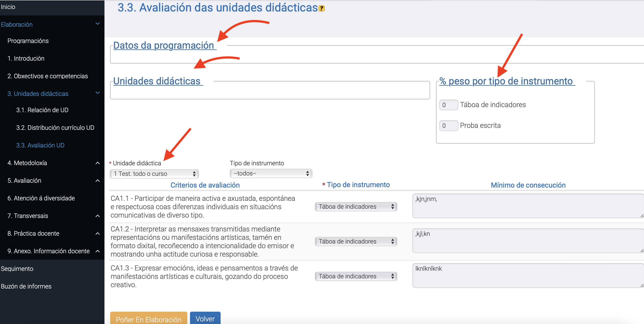Expand the 7. Transversais chevron

tap(98, 216)
